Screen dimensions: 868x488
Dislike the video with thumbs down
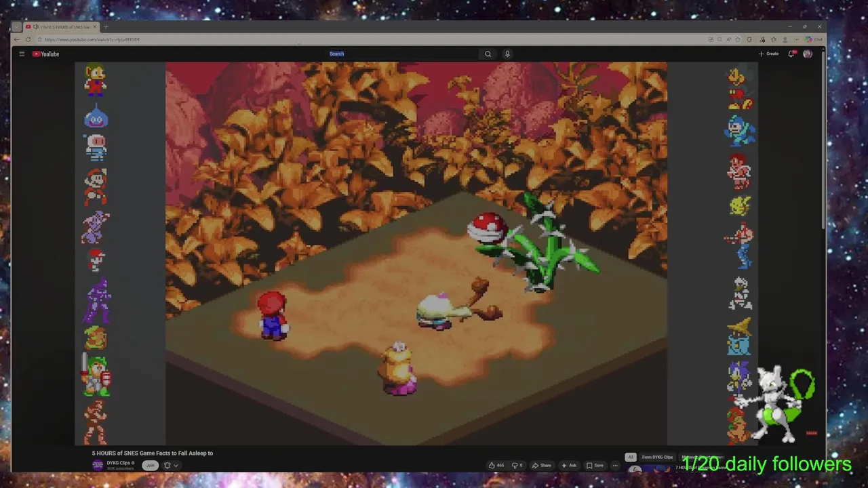517,466
